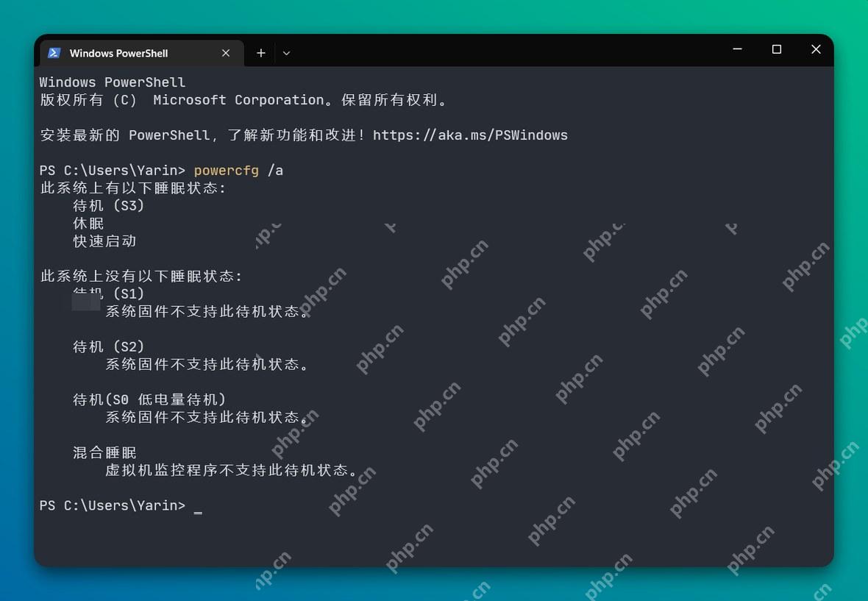Click the '待机 (S3)' line
The width and height of the screenshot is (868, 601).
(x=109, y=206)
